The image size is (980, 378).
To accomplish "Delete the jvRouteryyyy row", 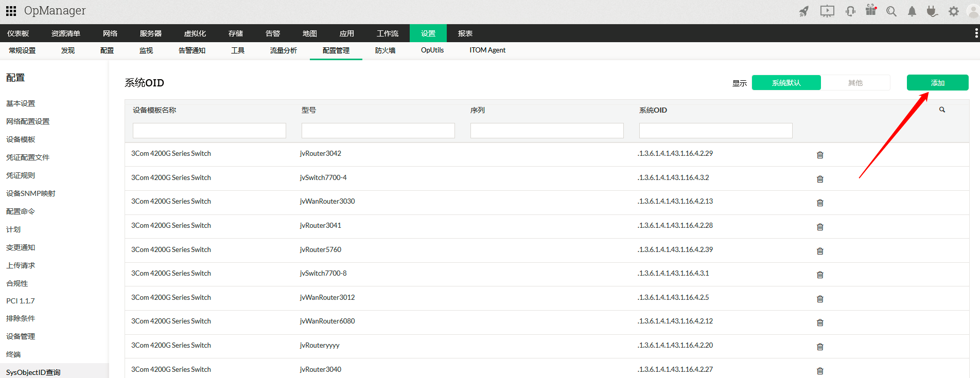I will [x=820, y=347].
